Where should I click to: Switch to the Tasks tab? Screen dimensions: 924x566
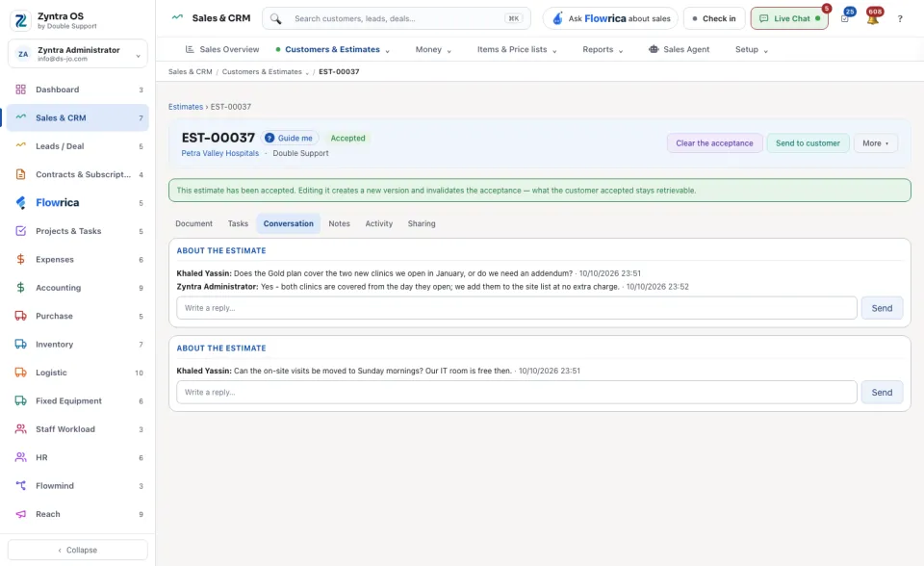click(238, 223)
